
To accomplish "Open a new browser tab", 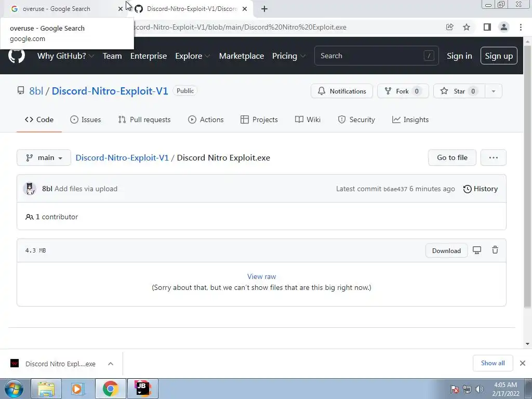I will (264, 9).
